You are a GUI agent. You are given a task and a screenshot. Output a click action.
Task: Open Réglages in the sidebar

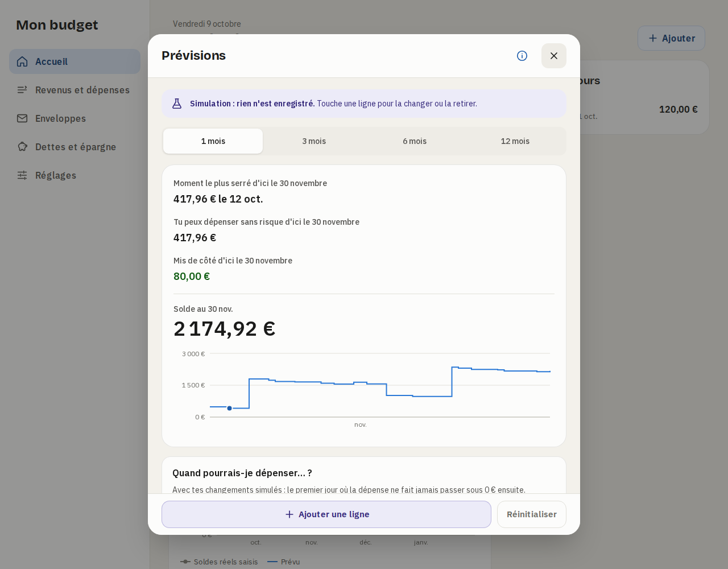coord(75,175)
